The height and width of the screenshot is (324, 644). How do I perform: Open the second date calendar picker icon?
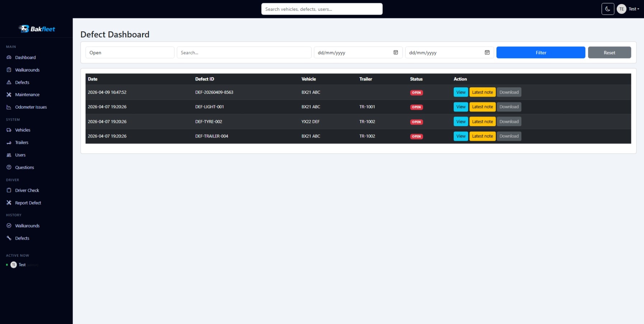click(487, 52)
